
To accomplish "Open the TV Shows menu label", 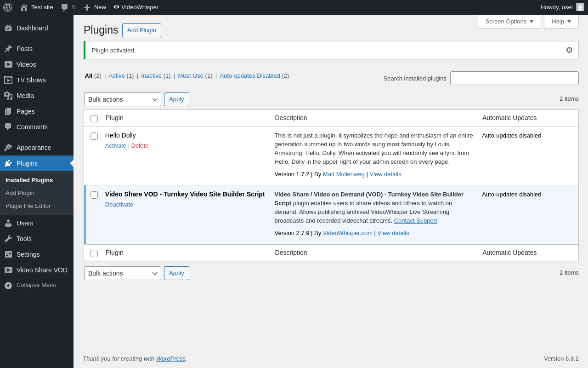I will click(x=31, y=80).
